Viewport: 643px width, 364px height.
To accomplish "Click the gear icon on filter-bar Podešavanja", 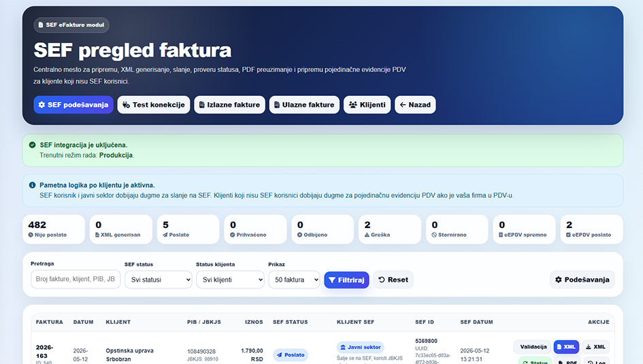I will [x=559, y=280].
